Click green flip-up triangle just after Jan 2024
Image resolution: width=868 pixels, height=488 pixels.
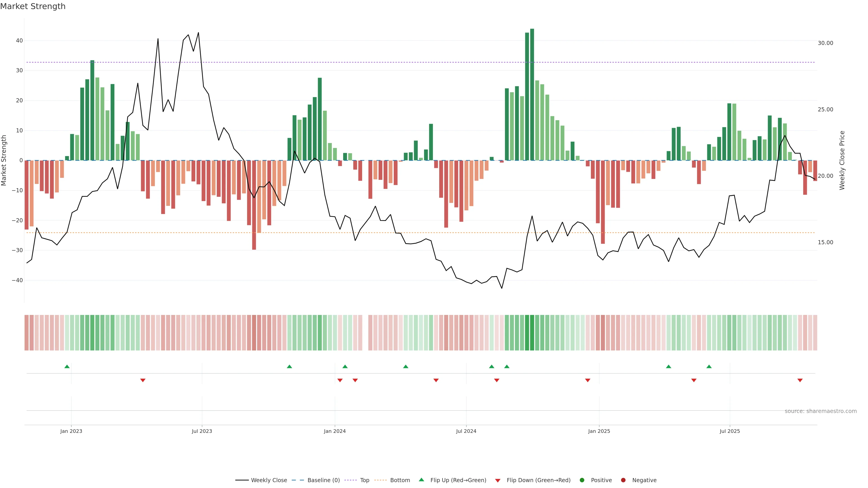[345, 366]
